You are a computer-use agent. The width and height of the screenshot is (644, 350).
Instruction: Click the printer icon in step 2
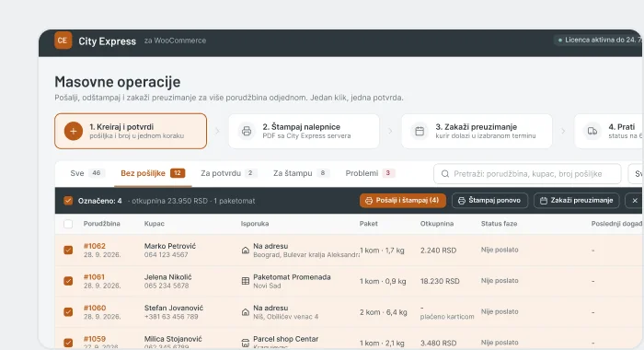(247, 131)
